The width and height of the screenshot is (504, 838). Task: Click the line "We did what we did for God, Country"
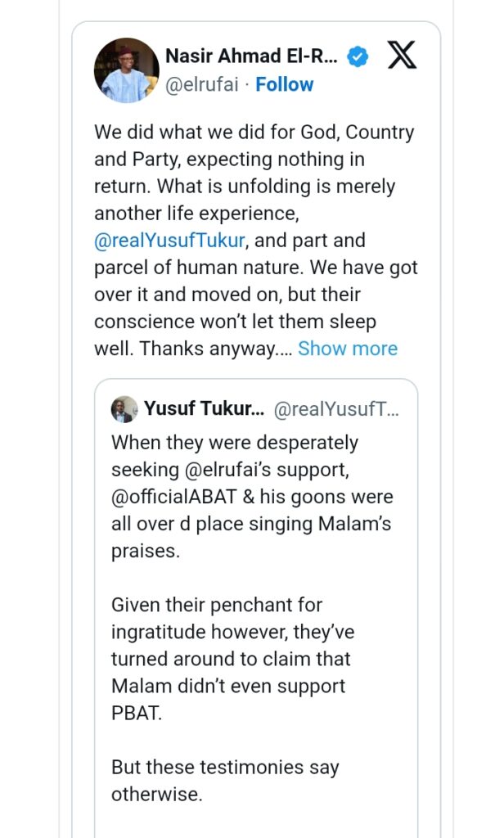point(254,133)
